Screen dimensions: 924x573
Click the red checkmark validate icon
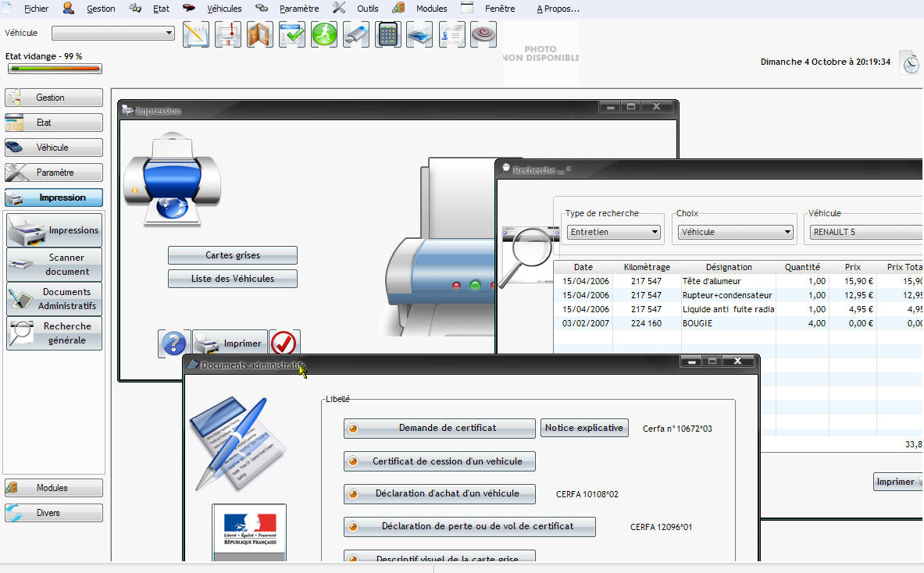click(284, 343)
